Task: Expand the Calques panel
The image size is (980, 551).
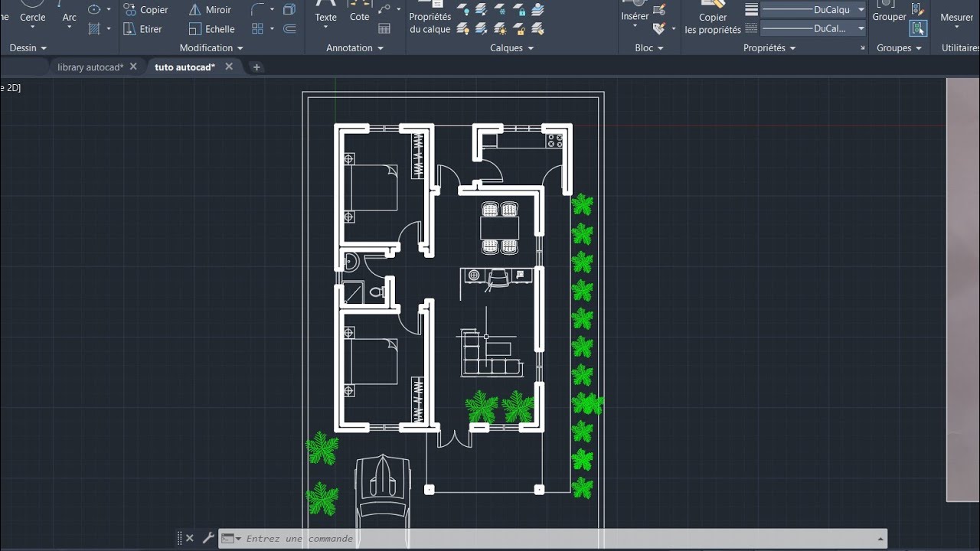Action: coord(511,47)
